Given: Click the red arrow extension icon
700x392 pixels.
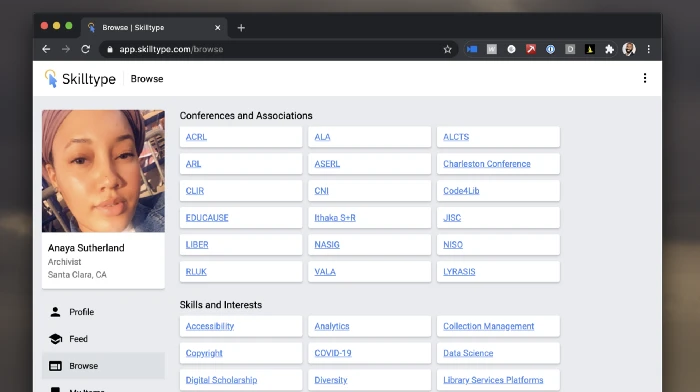Looking at the screenshot, I should coord(531,49).
